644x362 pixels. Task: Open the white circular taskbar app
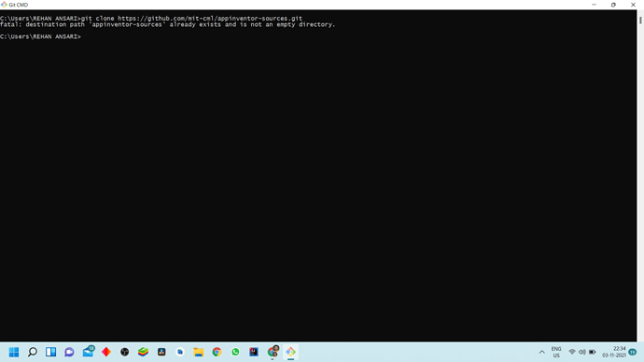point(180,352)
